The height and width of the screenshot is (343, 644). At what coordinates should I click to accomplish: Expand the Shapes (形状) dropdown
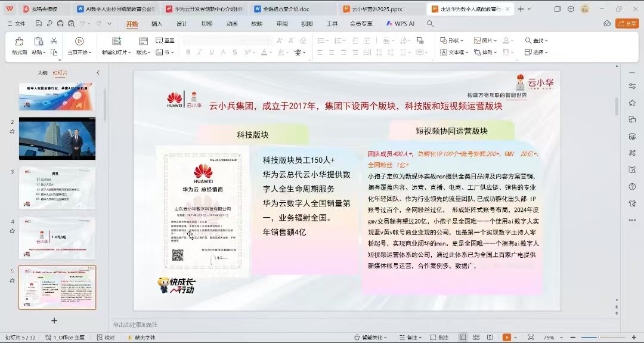point(452,41)
